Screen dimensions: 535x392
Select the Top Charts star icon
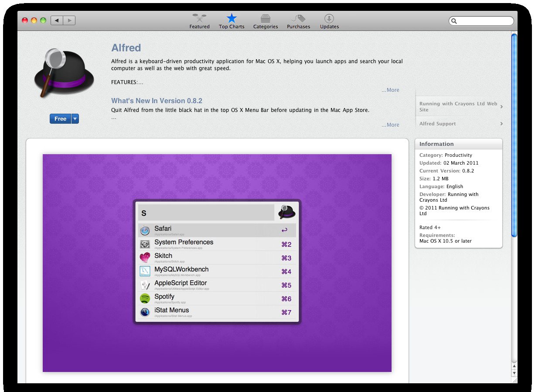pyautogui.click(x=232, y=18)
